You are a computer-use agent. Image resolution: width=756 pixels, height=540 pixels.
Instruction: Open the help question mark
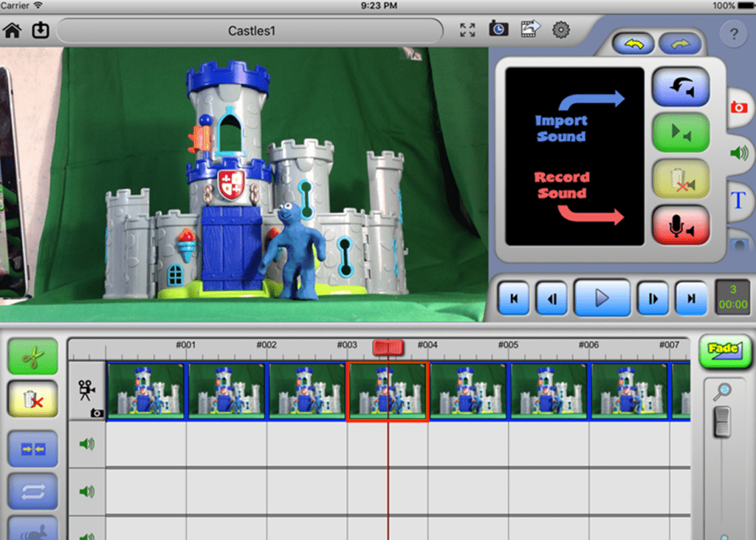click(x=733, y=34)
